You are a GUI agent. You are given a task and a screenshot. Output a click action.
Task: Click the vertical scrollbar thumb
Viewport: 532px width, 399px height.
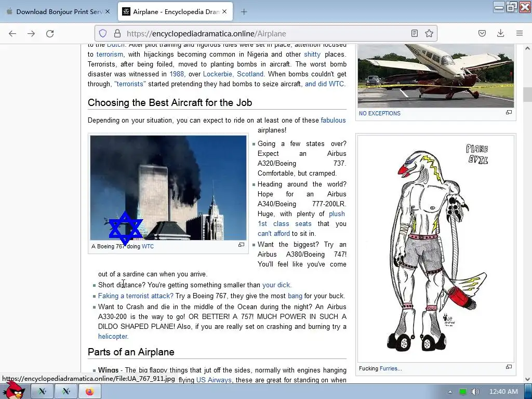(528, 95)
